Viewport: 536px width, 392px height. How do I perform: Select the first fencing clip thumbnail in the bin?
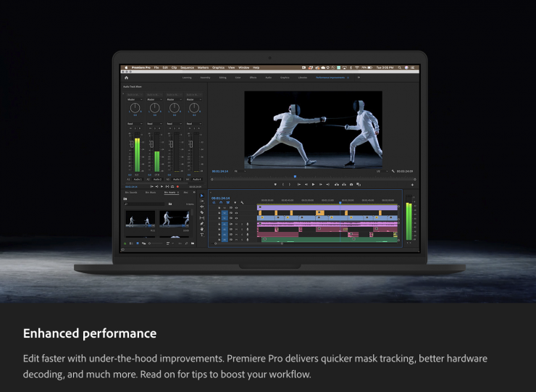pos(139,219)
